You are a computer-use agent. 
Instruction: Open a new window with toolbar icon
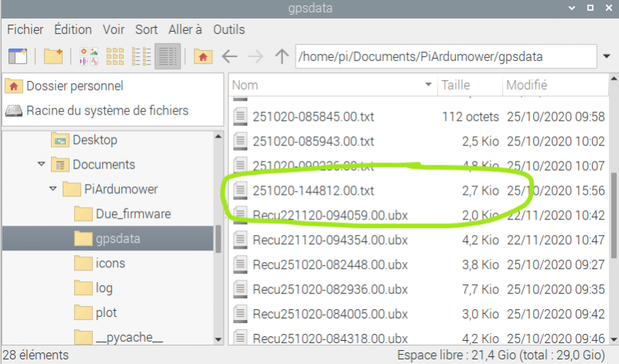[x=17, y=56]
